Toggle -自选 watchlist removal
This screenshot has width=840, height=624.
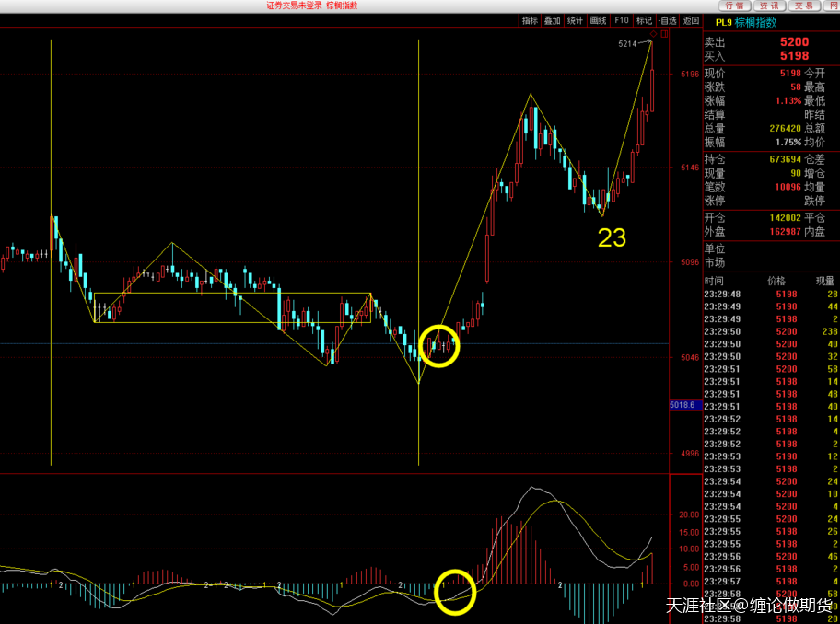point(668,20)
